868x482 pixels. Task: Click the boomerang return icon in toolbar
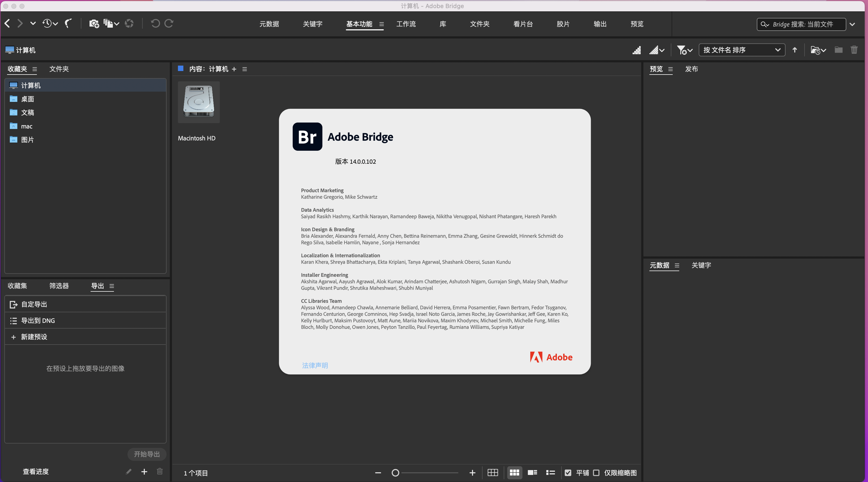[x=68, y=24]
